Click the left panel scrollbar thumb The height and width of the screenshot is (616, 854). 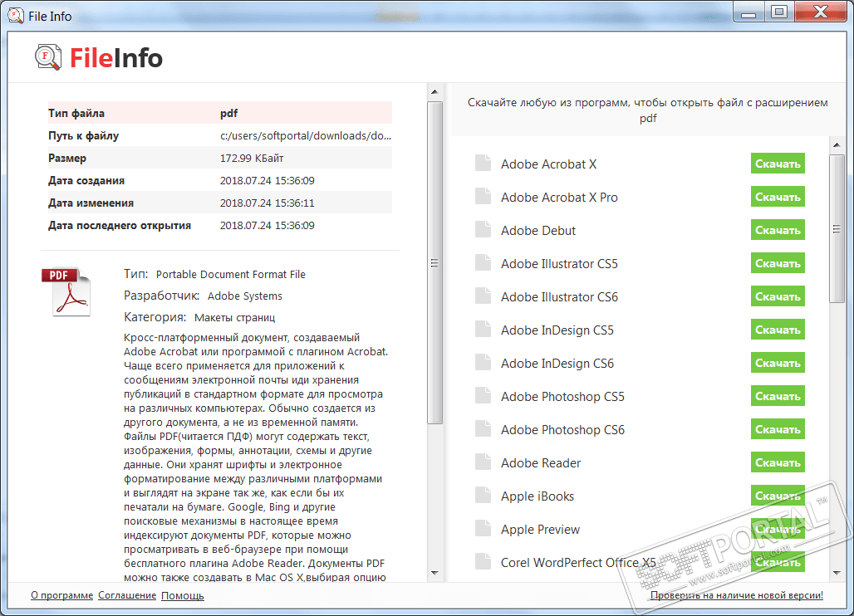tap(434, 262)
